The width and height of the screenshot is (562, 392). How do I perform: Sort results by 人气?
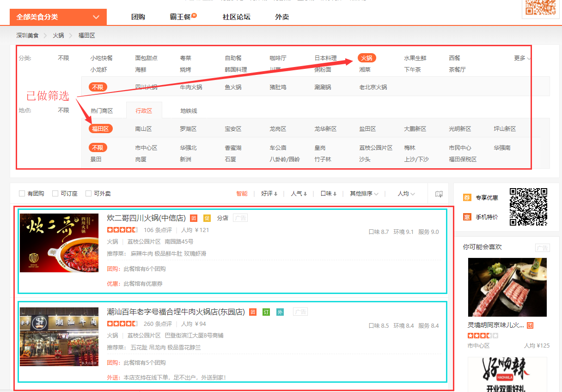pos(299,194)
